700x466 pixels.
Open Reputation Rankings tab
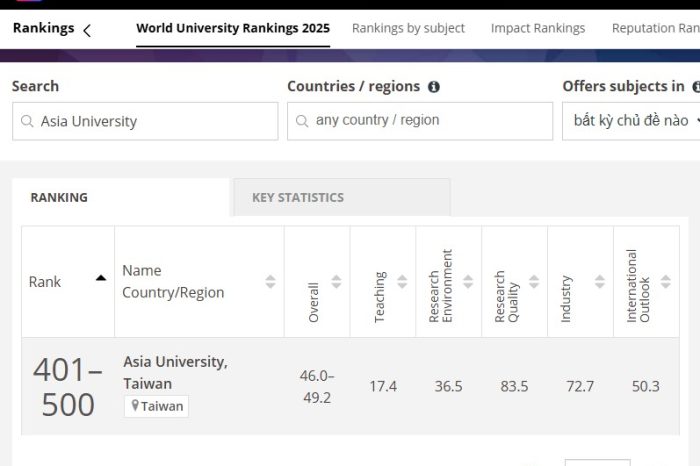click(656, 28)
